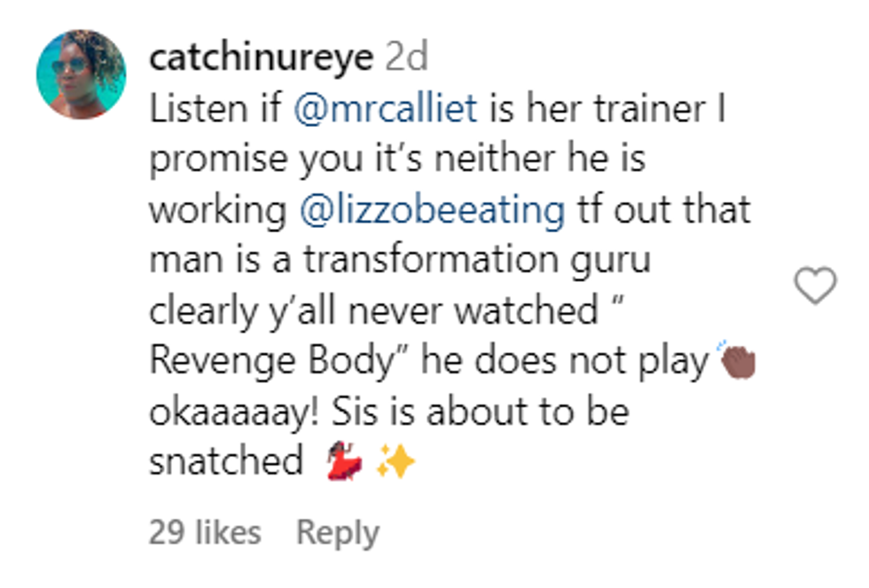Click the sparkles emoji after snatched
869x588 pixels.
395,462
